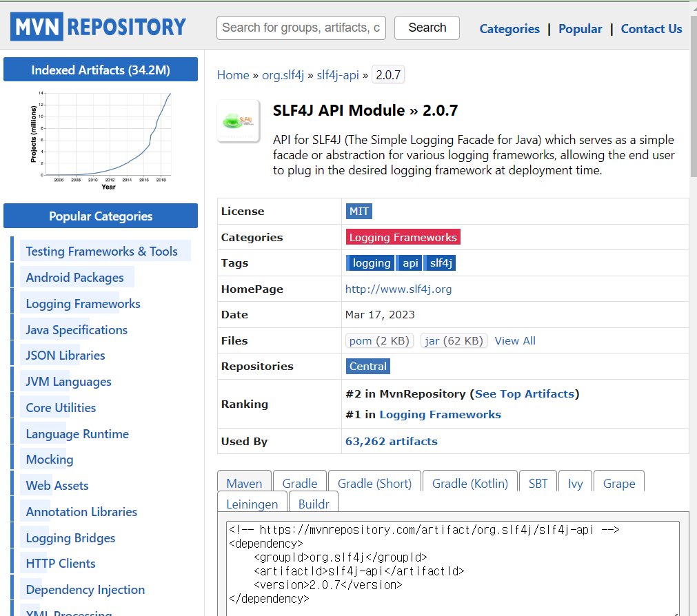Download the jar (62 KB) file

[454, 340]
